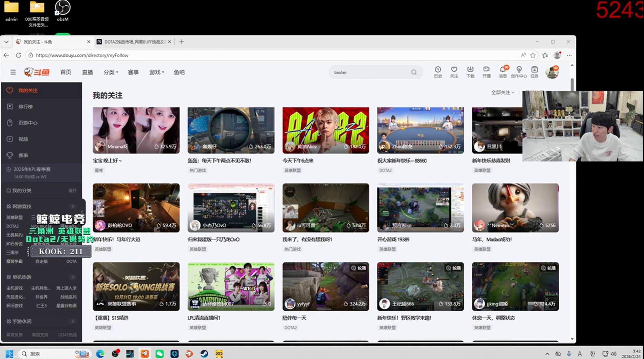The width and height of the screenshot is (644, 359).
Task: Go to 直播 in the top navigation
Action: click(87, 72)
